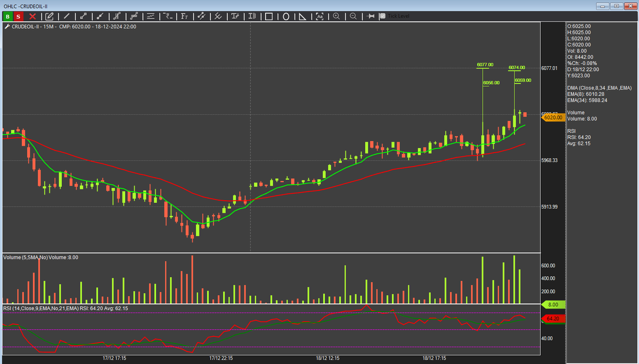The height and width of the screenshot is (364, 639).
Task: Select the ellipse drawing tool
Action: coord(285,16)
